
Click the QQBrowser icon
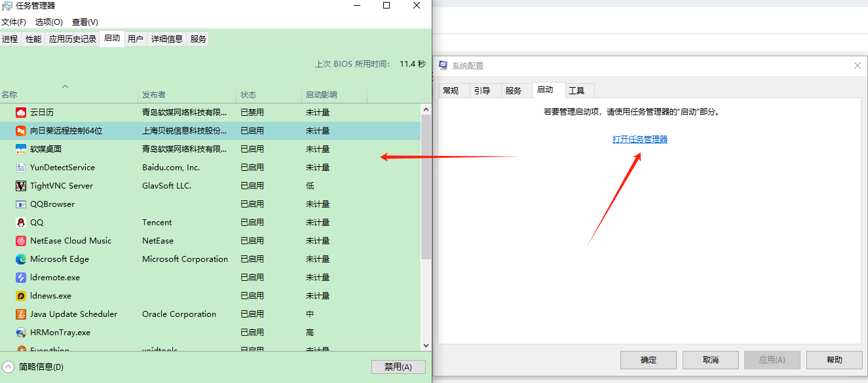(x=21, y=204)
